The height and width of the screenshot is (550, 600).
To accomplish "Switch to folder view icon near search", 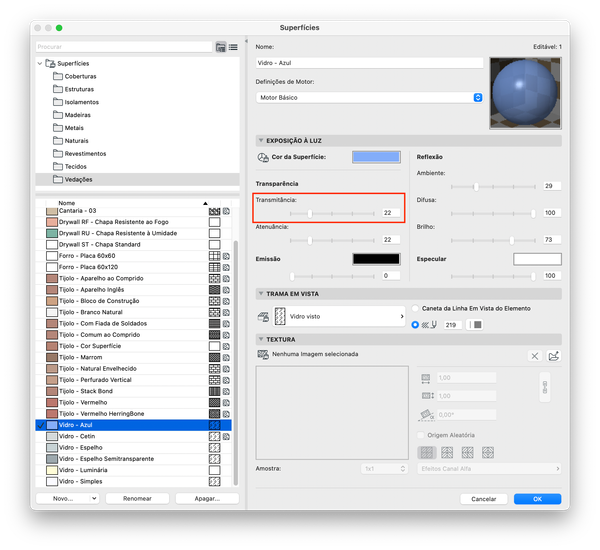I will (x=221, y=47).
